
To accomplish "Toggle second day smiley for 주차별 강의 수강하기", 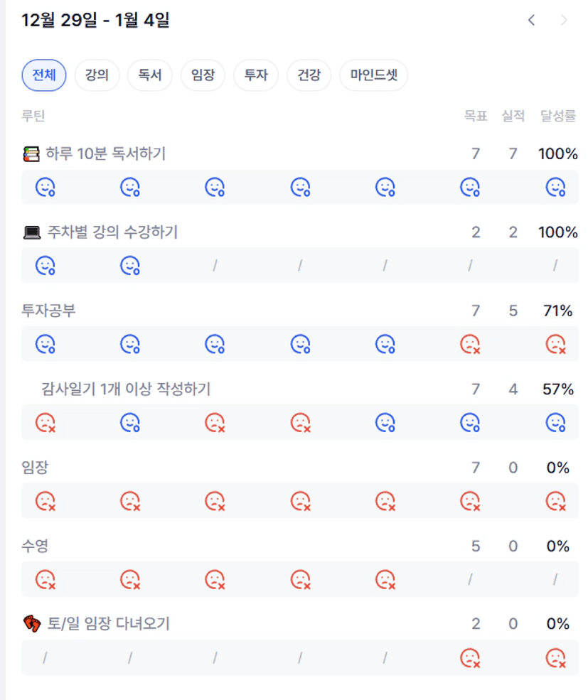I will [129, 266].
